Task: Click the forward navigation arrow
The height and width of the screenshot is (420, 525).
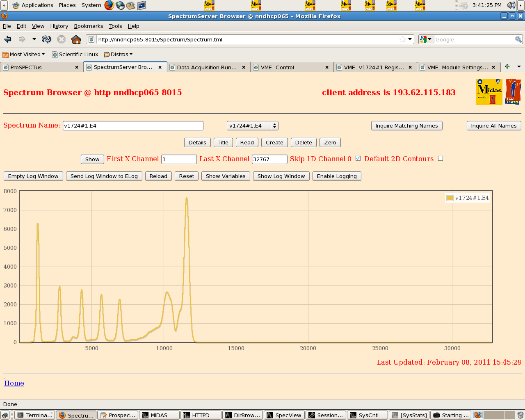Action: tap(22, 39)
